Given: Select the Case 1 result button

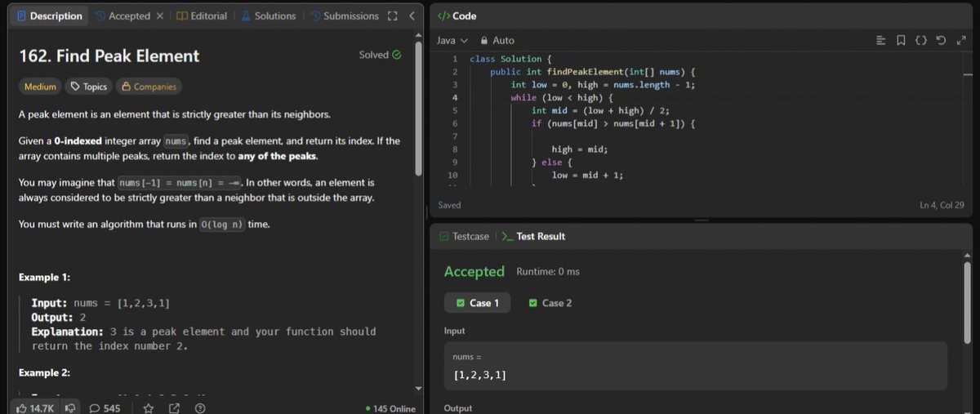Looking at the screenshot, I should click(x=478, y=303).
